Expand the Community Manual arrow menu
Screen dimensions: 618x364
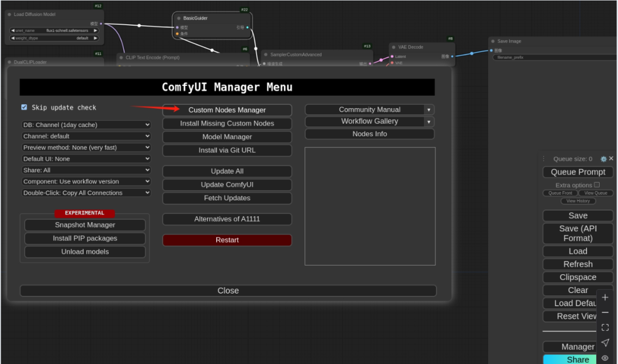[x=429, y=110]
